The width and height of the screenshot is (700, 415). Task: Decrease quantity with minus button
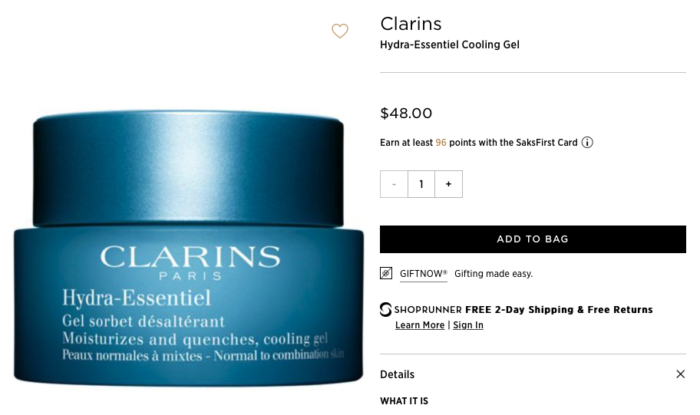tap(394, 184)
